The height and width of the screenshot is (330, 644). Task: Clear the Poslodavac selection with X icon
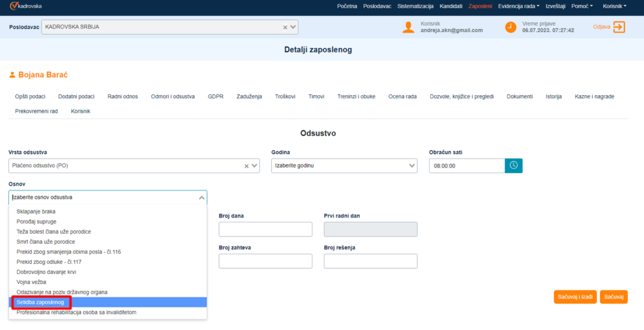click(x=285, y=27)
